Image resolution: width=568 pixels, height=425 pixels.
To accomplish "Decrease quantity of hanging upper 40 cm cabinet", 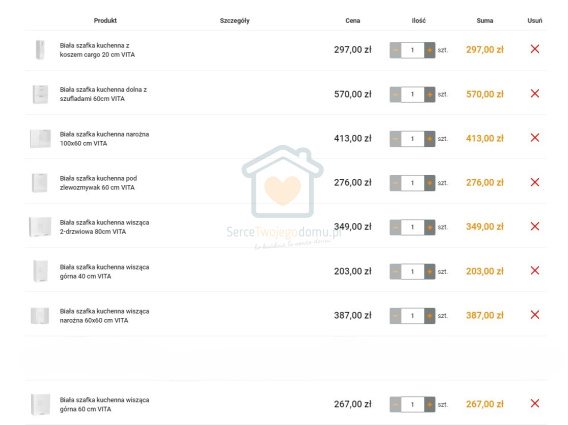I will click(395, 272).
